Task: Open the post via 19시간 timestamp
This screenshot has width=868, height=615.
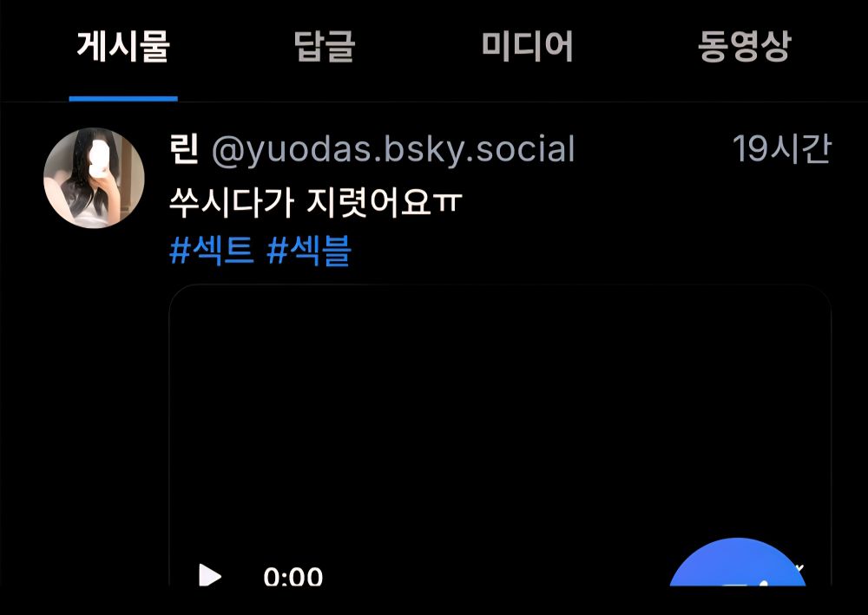Action: pyautogui.click(x=782, y=149)
